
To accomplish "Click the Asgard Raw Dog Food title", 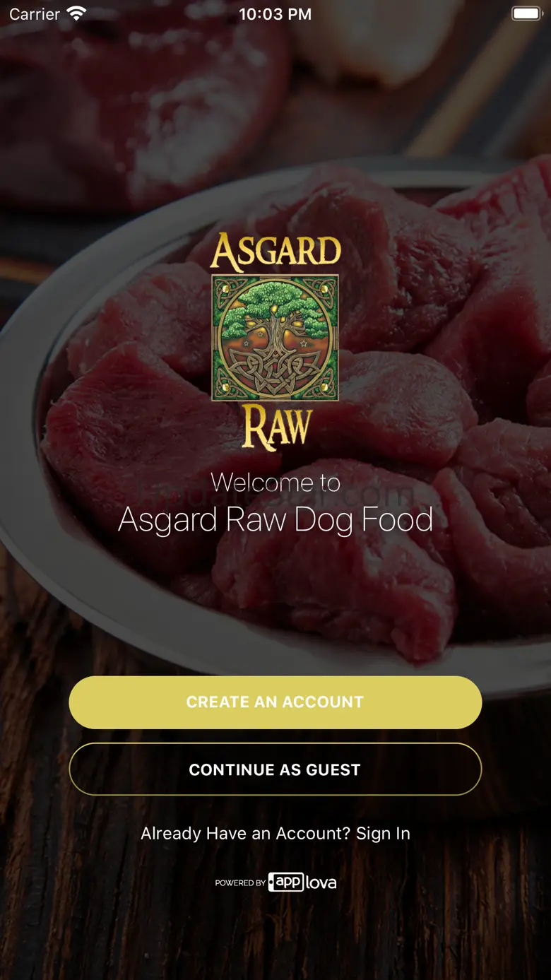I will pos(275,520).
